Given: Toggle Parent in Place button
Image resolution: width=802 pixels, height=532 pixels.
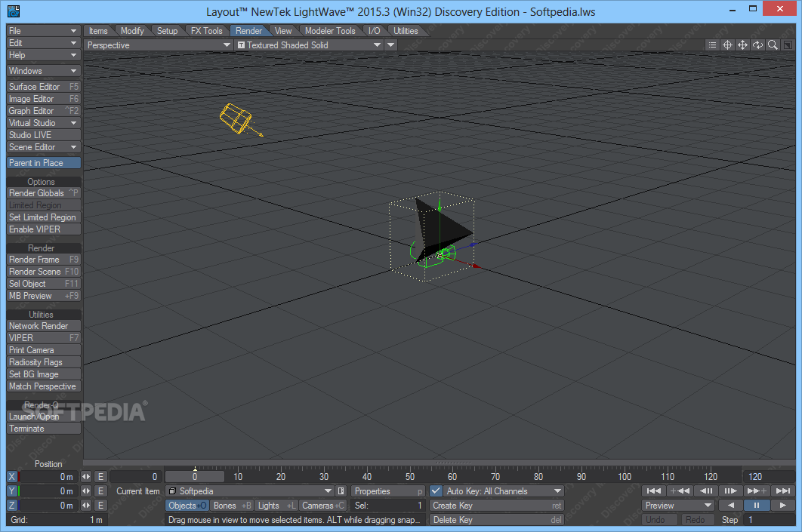Looking at the screenshot, I should [x=44, y=162].
